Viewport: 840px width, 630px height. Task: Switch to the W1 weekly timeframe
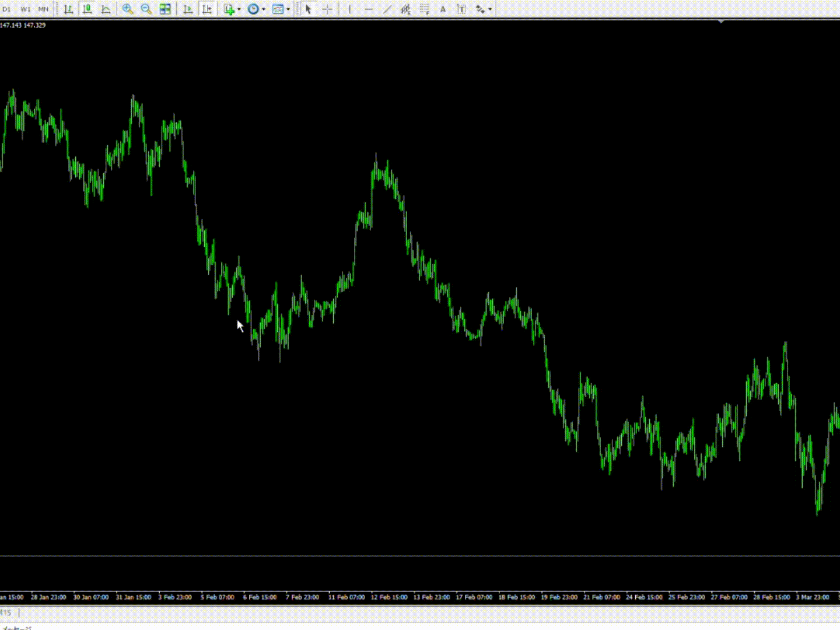[26, 9]
